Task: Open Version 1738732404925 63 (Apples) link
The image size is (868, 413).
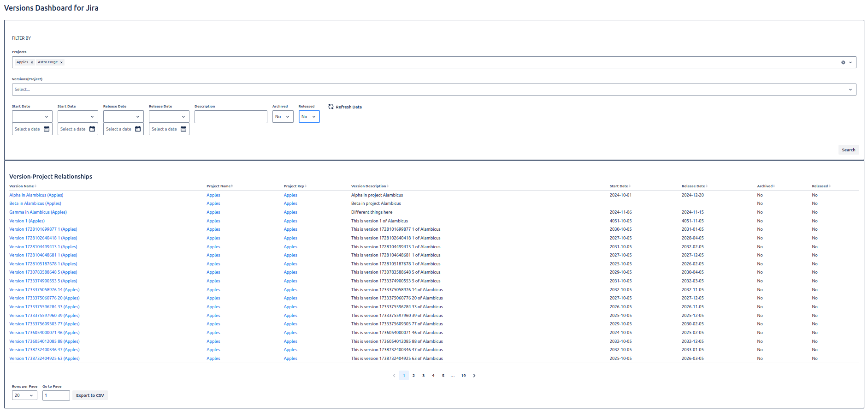Action: (44, 359)
